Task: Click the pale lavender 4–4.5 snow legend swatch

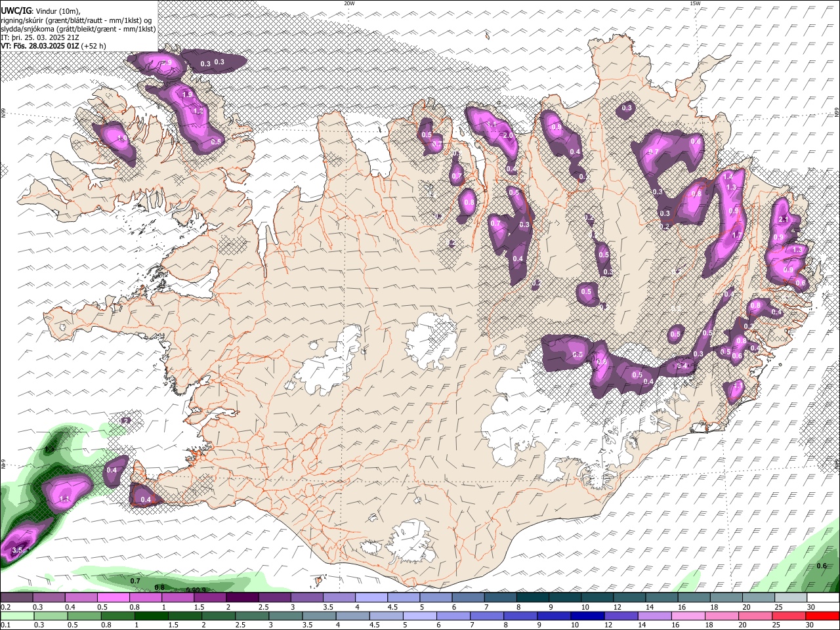Action: point(371,598)
